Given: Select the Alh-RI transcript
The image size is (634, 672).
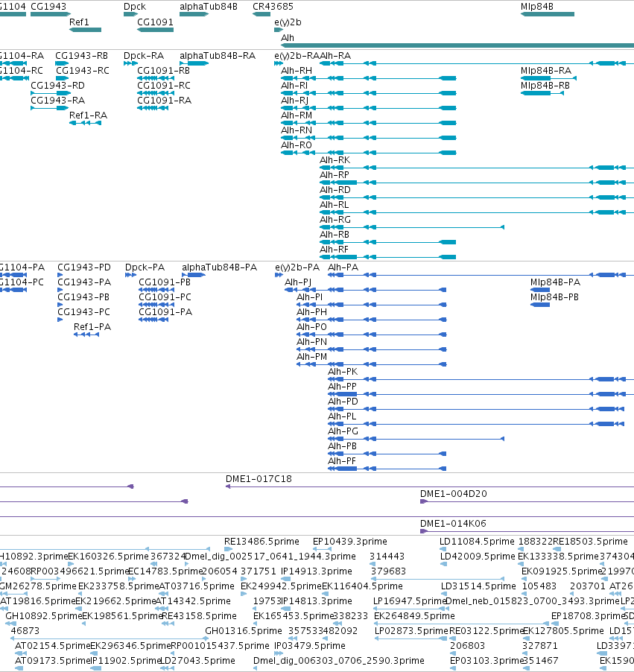Looking at the screenshot, I should coord(369,93).
